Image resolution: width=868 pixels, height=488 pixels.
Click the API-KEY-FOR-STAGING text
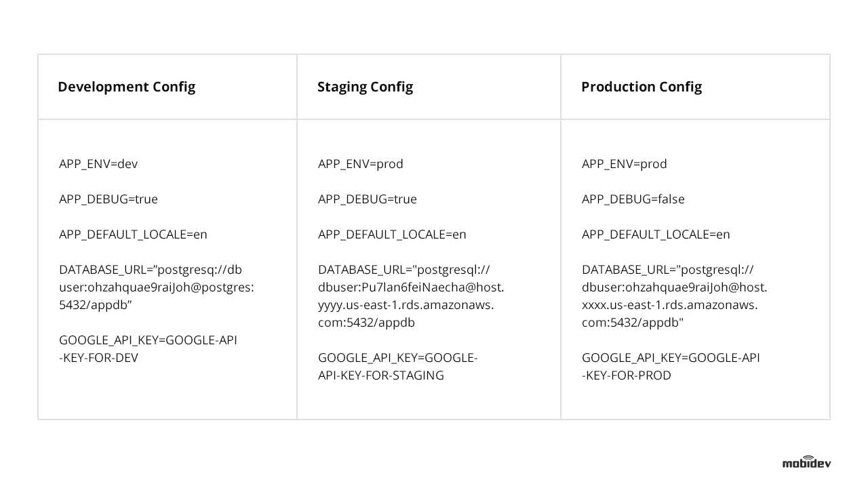[380, 375]
